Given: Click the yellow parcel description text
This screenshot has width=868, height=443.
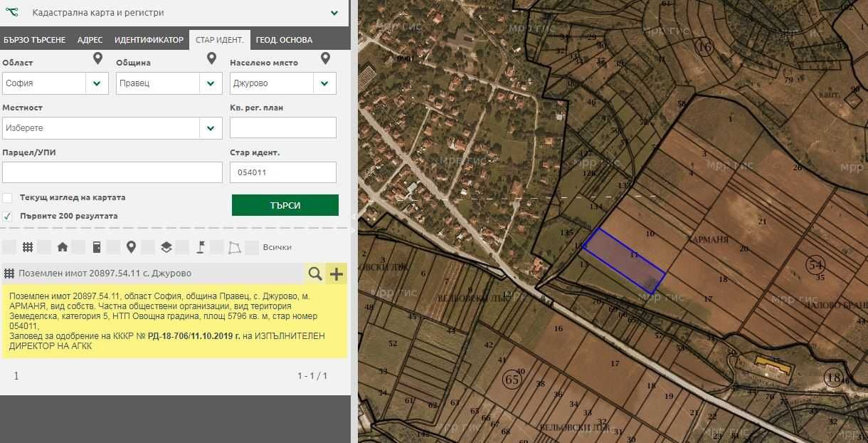Looking at the screenshot, I should 174,320.
